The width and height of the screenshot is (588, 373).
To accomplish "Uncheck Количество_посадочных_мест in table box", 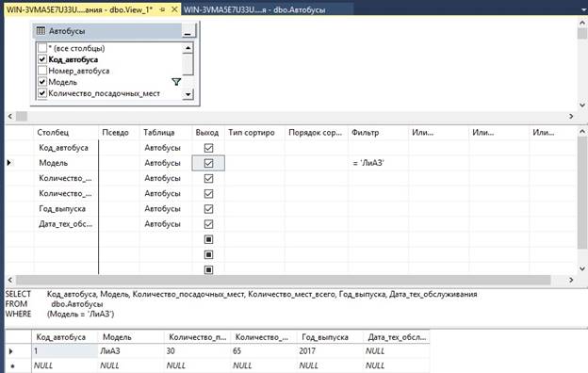I will click(x=42, y=93).
